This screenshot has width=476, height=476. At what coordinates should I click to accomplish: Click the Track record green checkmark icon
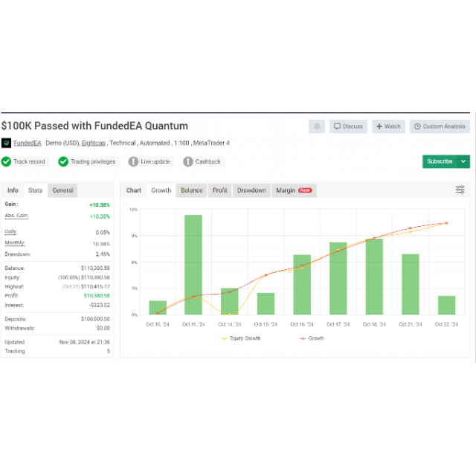6,161
